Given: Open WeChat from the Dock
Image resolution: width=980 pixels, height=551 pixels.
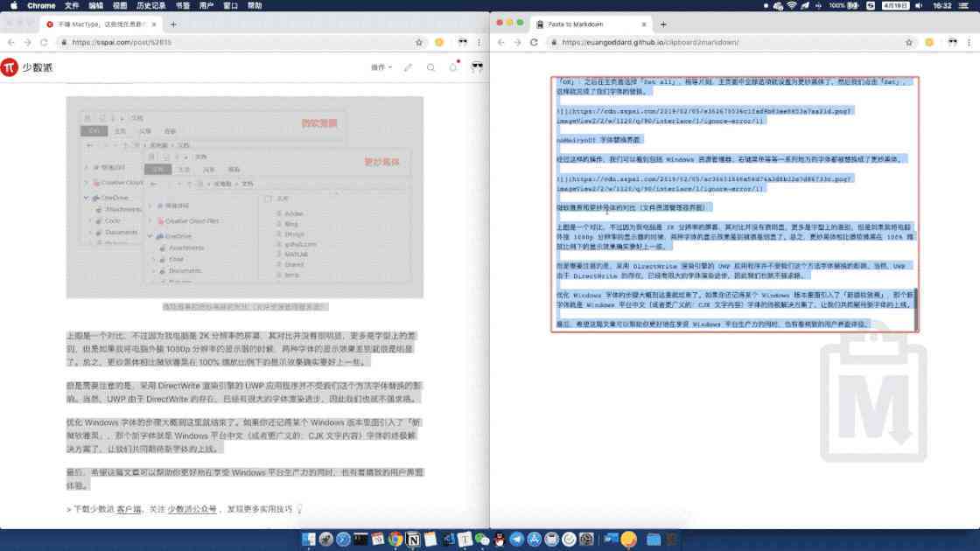Looking at the screenshot, I should [x=482, y=539].
